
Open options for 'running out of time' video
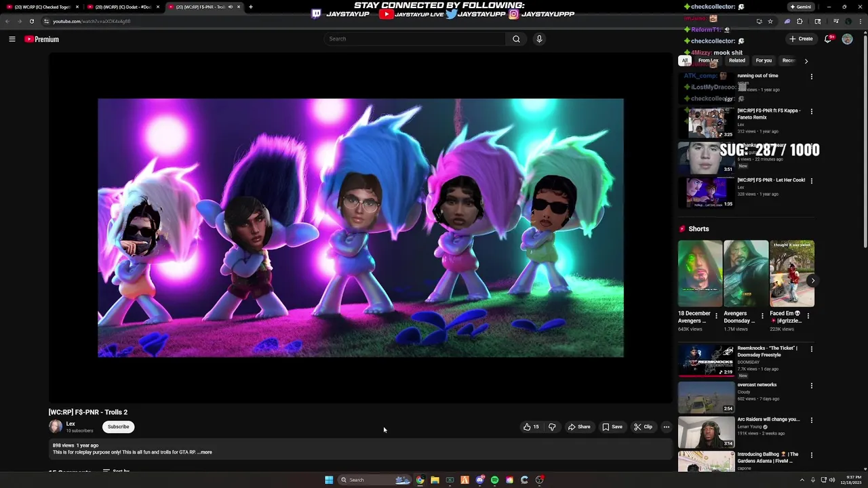(x=812, y=77)
